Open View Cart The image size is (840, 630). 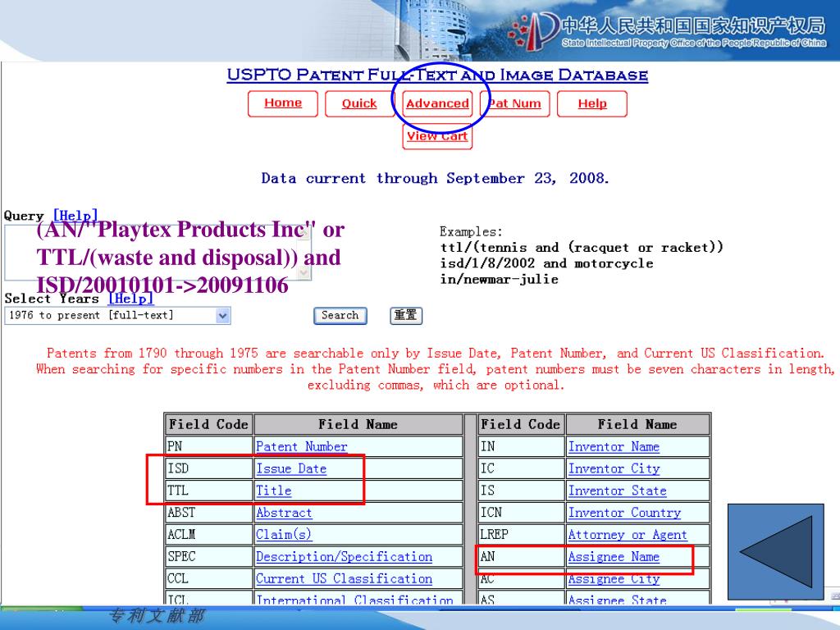[x=437, y=137]
